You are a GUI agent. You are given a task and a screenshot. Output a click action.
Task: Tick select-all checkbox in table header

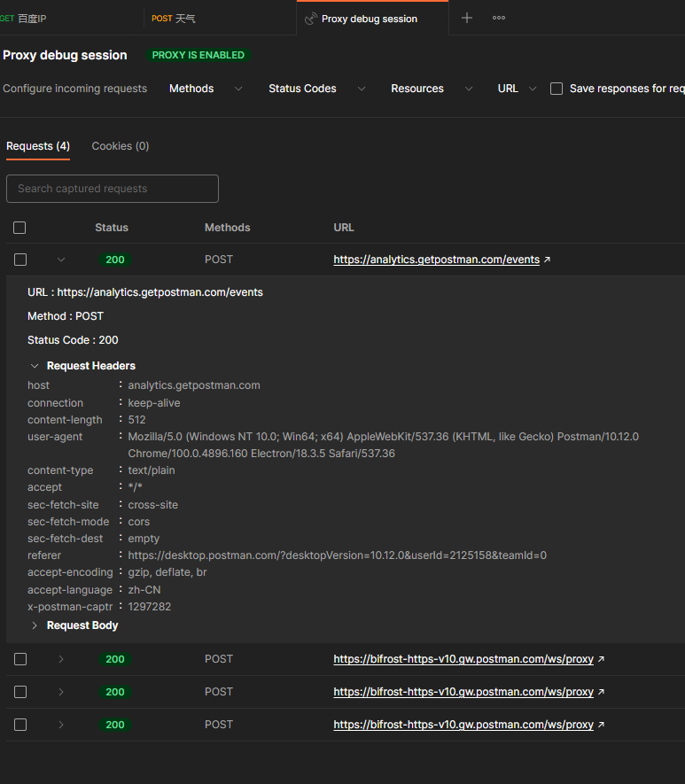tap(19, 228)
